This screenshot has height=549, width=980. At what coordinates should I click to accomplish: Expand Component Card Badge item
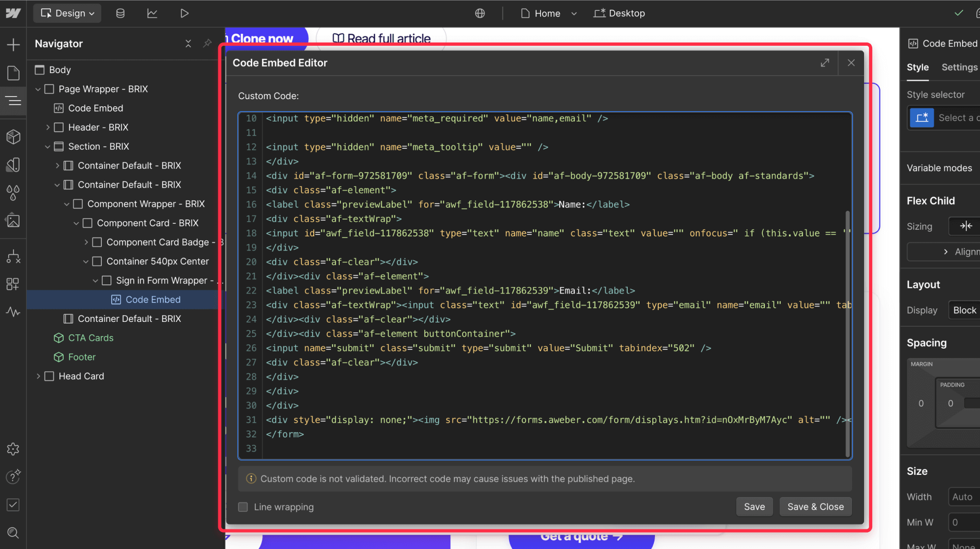[x=86, y=242]
